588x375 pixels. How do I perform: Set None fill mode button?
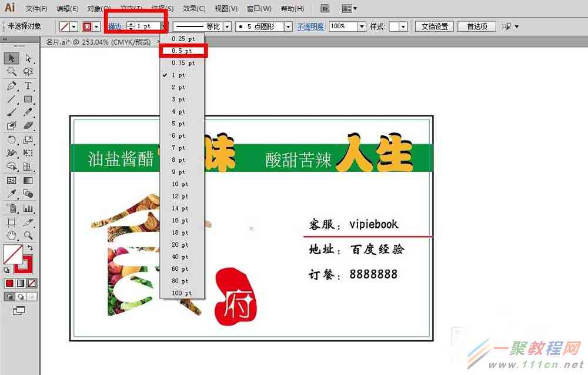[32, 283]
